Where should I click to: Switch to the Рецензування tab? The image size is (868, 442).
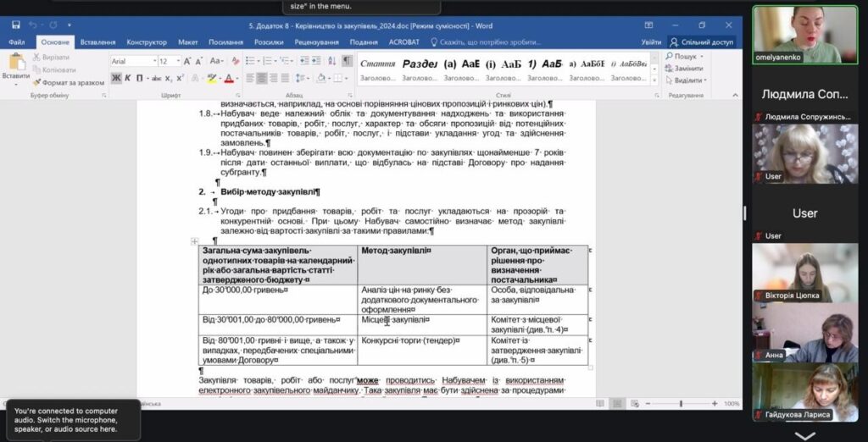(316, 41)
